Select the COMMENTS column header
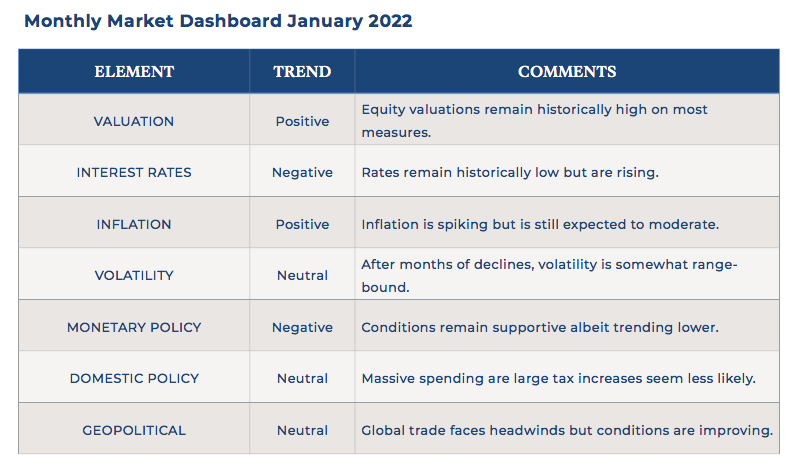The width and height of the screenshot is (798, 467). [x=567, y=72]
